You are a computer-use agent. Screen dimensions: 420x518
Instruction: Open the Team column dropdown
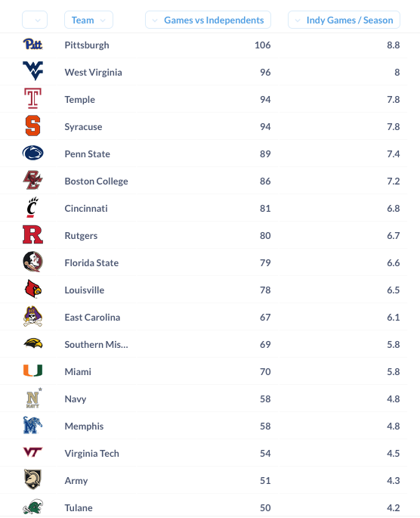tap(88, 20)
